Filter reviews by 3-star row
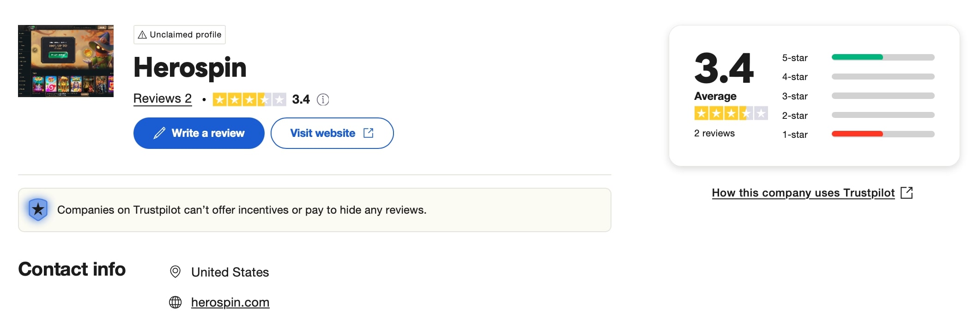This screenshot has width=980, height=320. 858,96
